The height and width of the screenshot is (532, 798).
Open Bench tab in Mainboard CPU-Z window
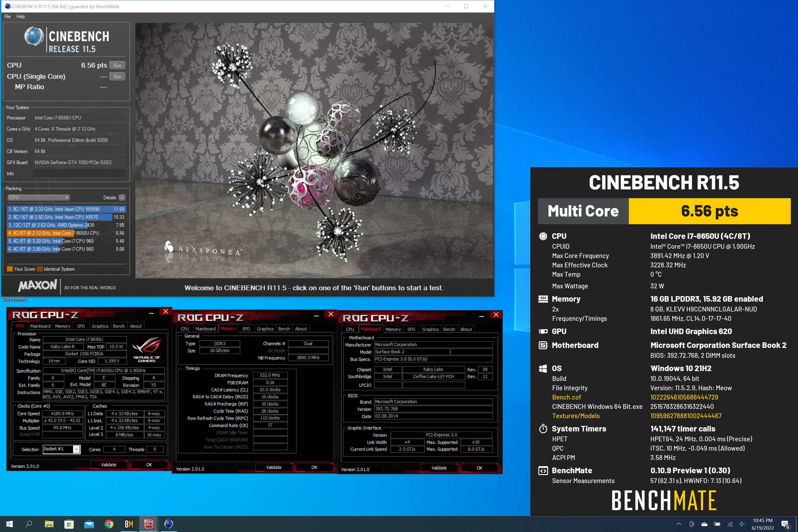click(449, 329)
